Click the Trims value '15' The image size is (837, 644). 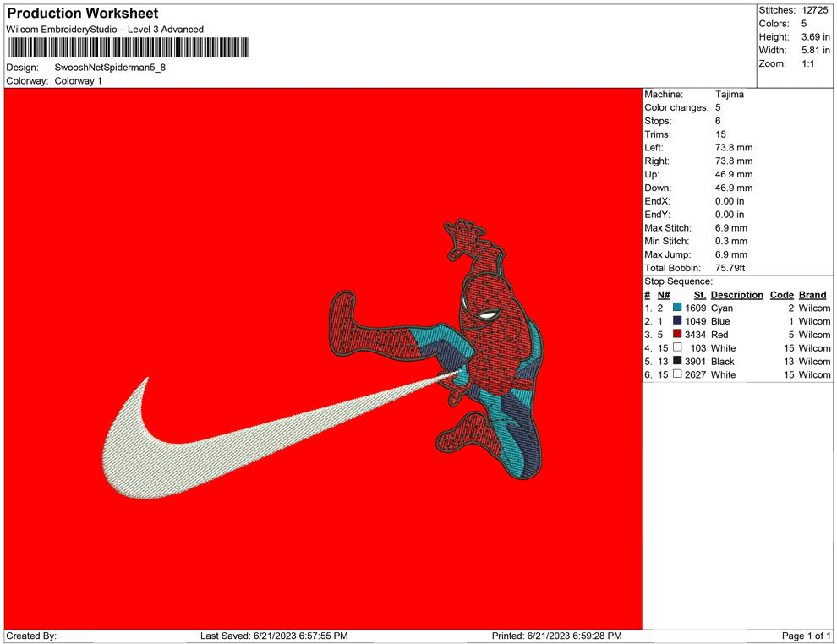pyautogui.click(x=720, y=134)
